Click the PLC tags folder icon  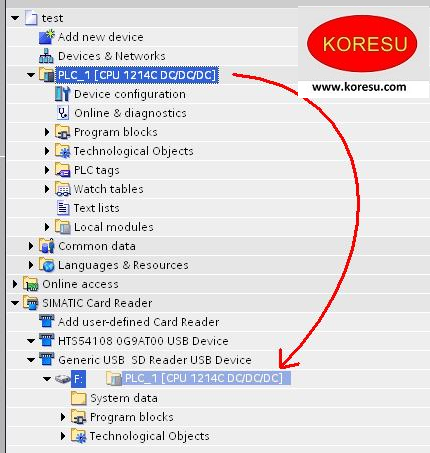pyautogui.click(x=62, y=170)
